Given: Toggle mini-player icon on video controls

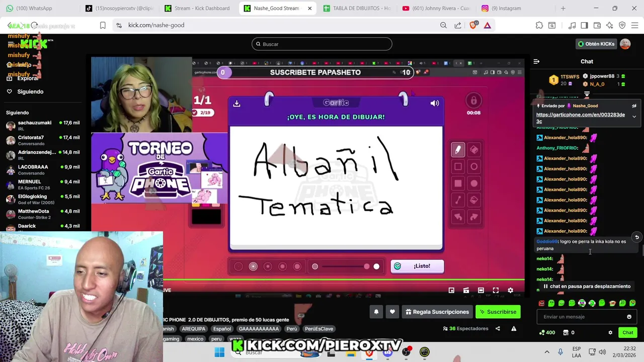Looking at the screenshot, I should 451,290.
